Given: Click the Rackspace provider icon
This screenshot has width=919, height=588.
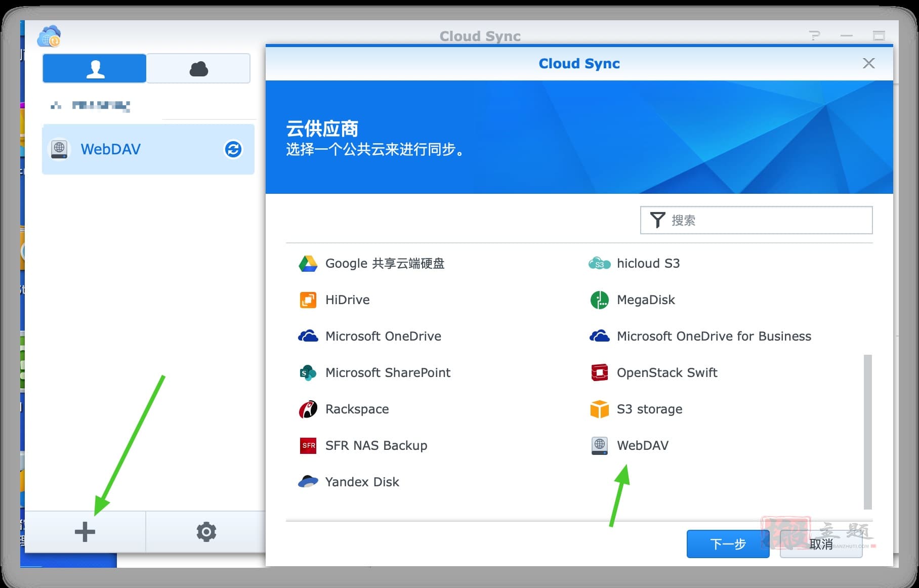Looking at the screenshot, I should tap(308, 409).
